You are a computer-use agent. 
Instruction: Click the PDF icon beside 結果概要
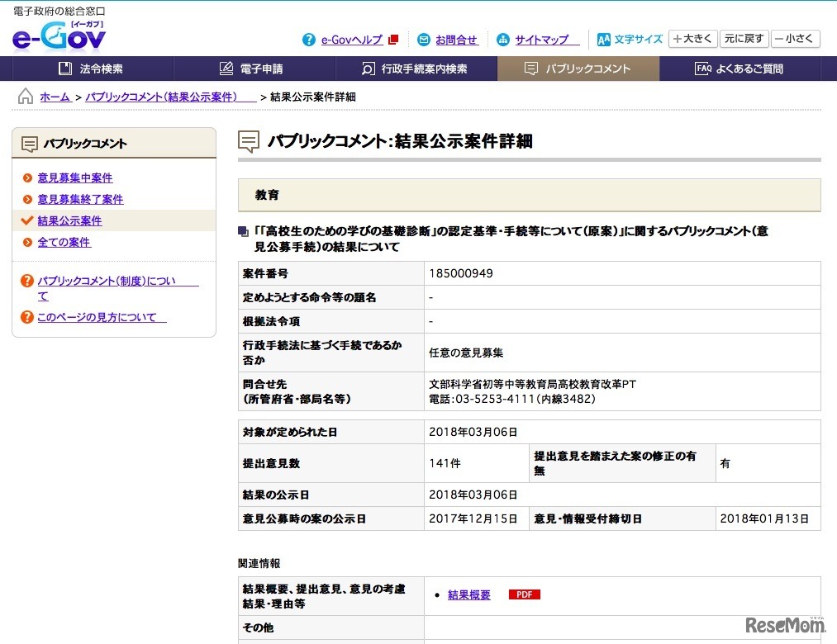524,594
